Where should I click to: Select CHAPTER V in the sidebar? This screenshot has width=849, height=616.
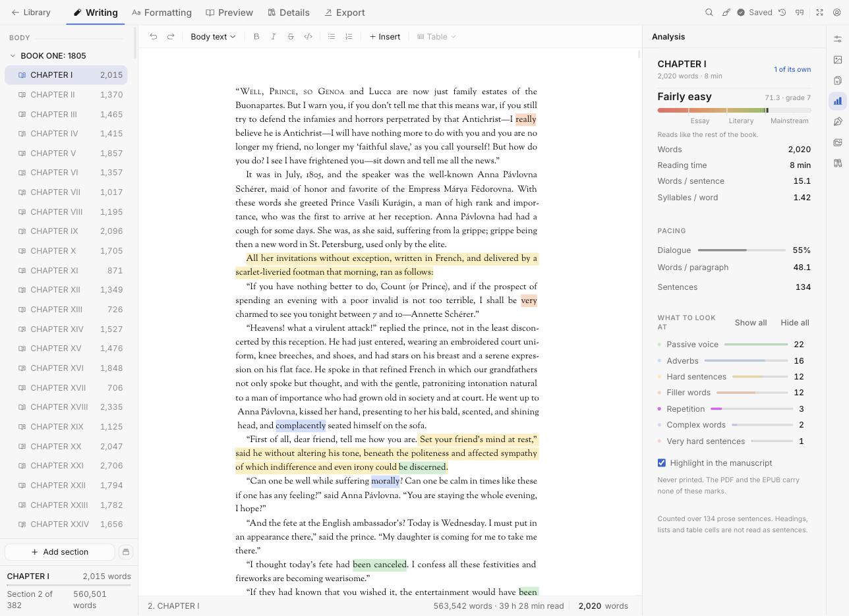(x=66, y=154)
